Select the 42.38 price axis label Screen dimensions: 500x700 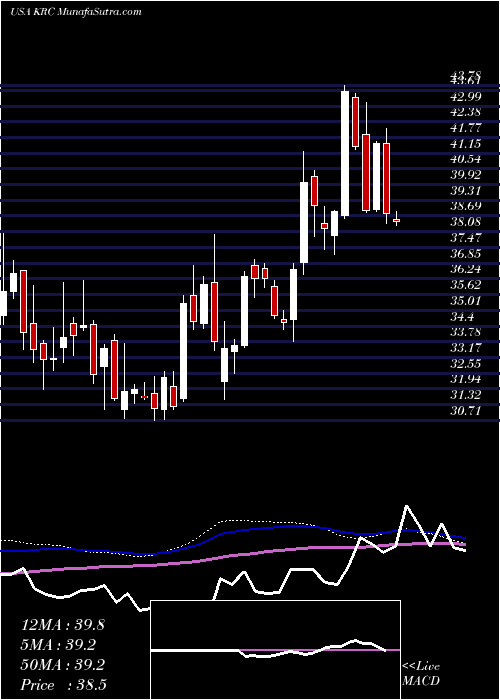pos(466,112)
